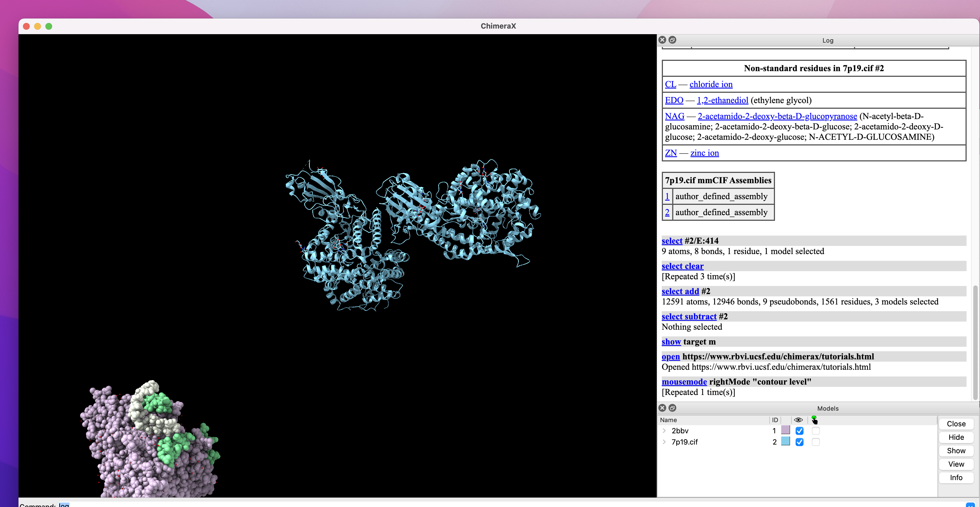Open command history dropdown at bottom right
Viewport: 980px width, 507px height.
(970, 505)
